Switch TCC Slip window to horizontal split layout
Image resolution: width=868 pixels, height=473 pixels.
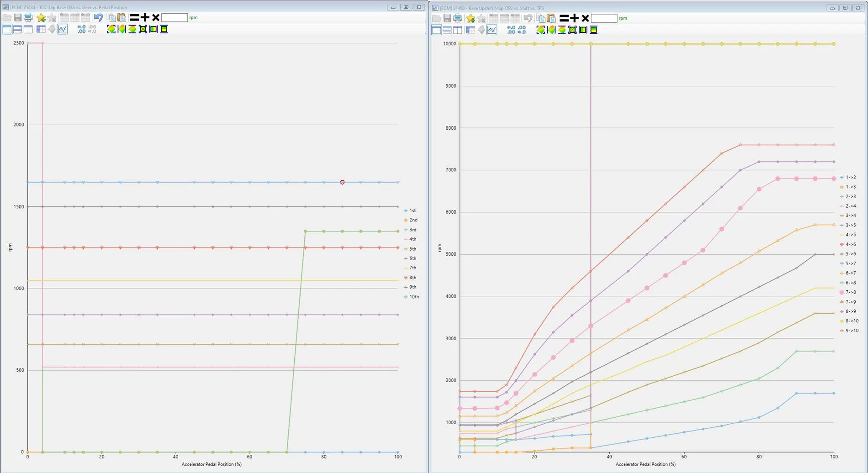[x=17, y=29]
